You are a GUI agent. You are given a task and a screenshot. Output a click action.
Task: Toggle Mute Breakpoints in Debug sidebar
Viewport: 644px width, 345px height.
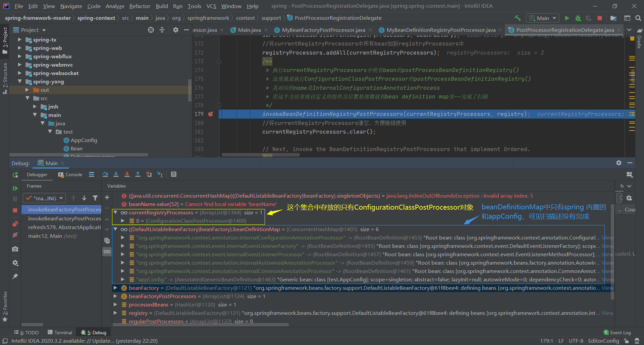15,235
